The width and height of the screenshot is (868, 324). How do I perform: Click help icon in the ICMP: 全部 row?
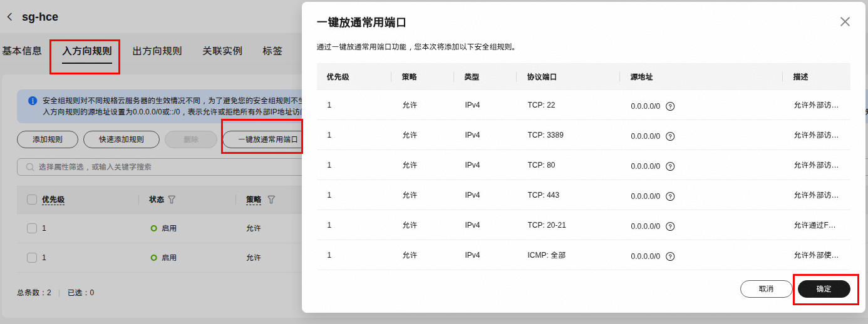(x=670, y=256)
